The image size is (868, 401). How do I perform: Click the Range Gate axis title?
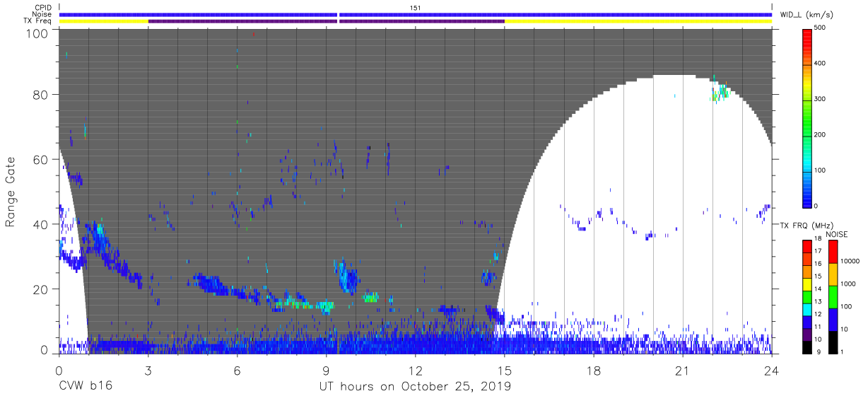point(10,191)
